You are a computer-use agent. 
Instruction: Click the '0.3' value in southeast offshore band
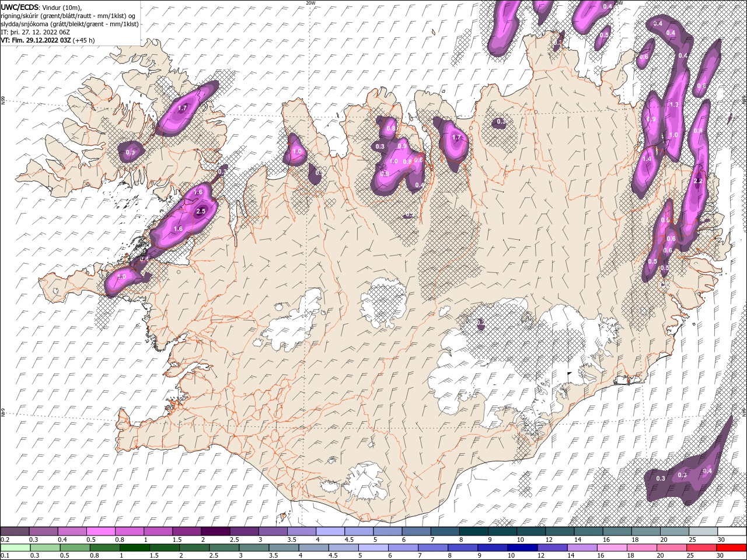point(661,478)
